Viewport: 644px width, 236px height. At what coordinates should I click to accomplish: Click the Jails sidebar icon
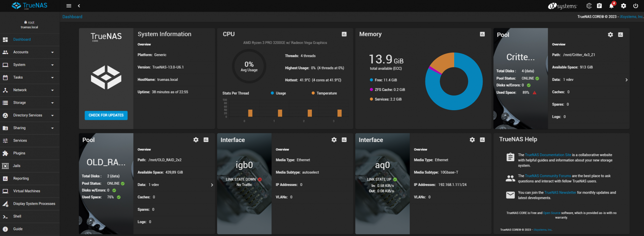pyautogui.click(x=5, y=166)
